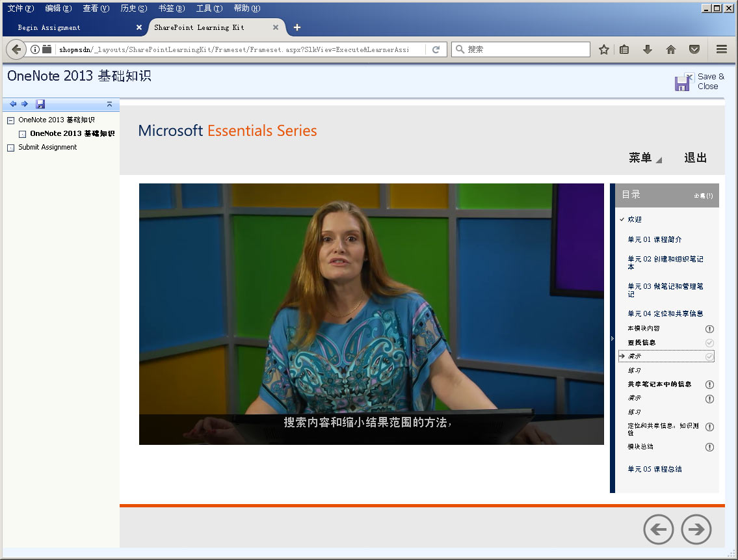Click the 必需(!) legend in the 目录 header
The image size is (738, 560).
tap(703, 196)
